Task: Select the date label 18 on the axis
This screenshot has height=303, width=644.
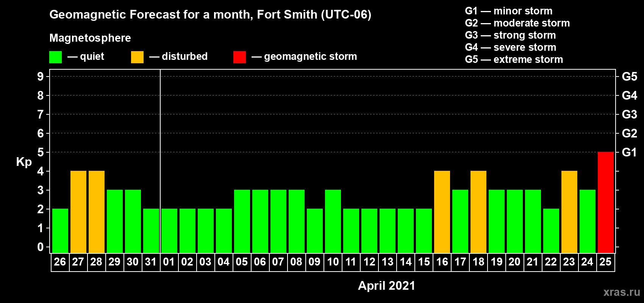Action: [x=478, y=262]
